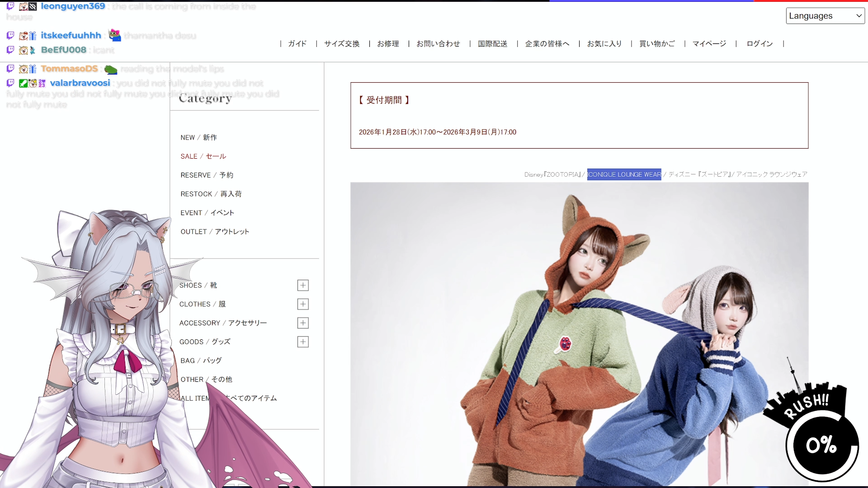Screen dimensions: 868x488
Task: Select NEW / 新作 category
Action: pos(198,137)
